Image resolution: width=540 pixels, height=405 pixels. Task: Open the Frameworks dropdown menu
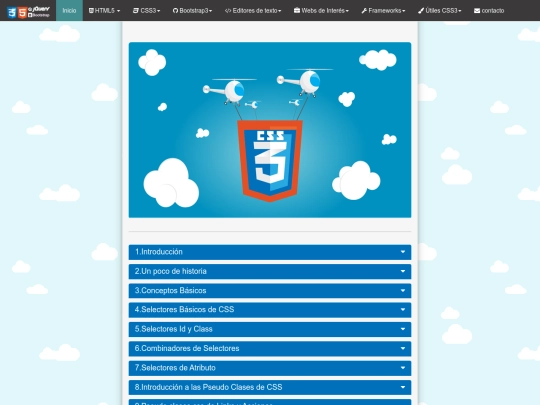coord(383,11)
